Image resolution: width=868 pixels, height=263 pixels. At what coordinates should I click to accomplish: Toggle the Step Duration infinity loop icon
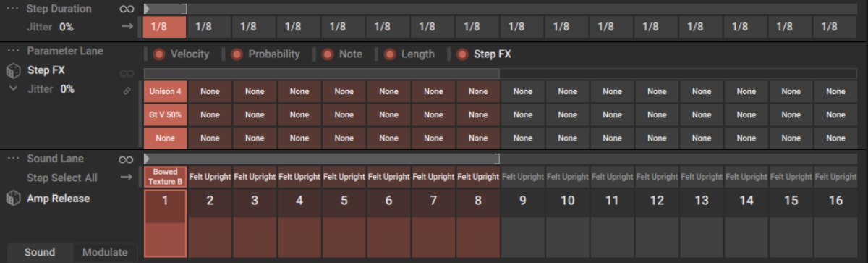pyautogui.click(x=127, y=9)
